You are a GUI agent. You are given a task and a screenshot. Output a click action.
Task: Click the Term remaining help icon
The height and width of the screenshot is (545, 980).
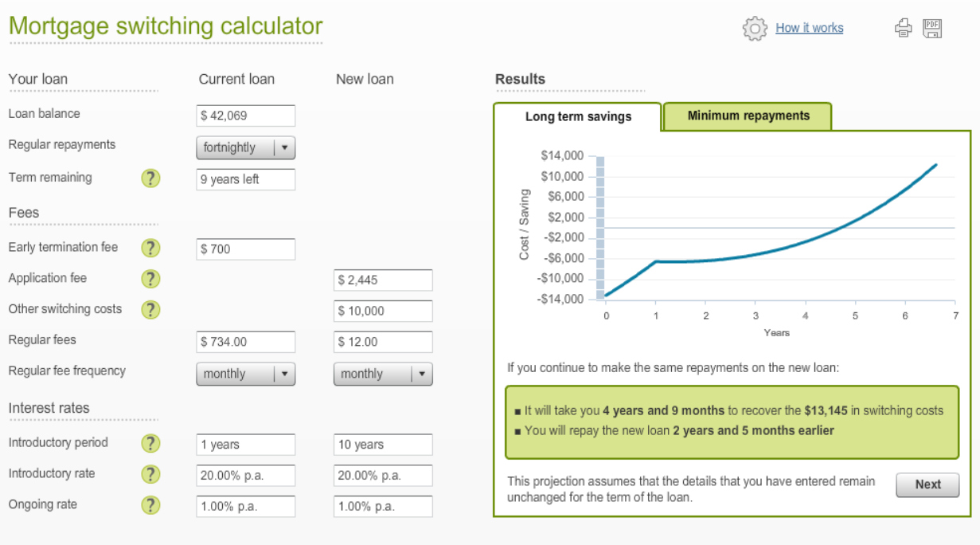150,178
